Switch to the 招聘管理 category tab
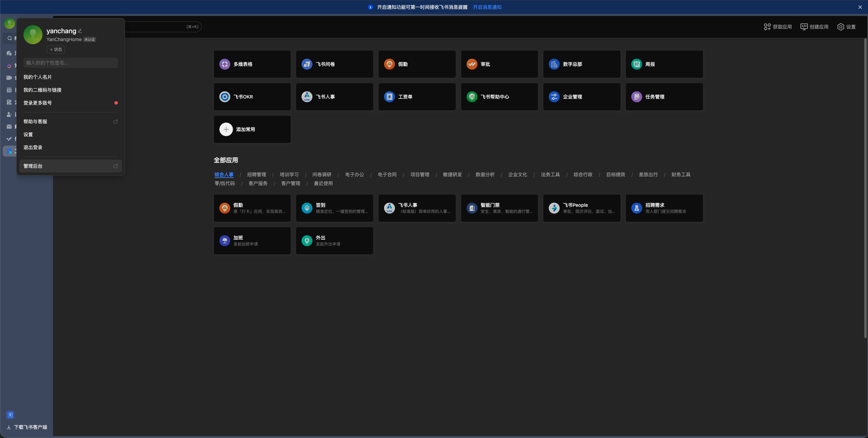Image resolution: width=868 pixels, height=438 pixels. tap(256, 175)
